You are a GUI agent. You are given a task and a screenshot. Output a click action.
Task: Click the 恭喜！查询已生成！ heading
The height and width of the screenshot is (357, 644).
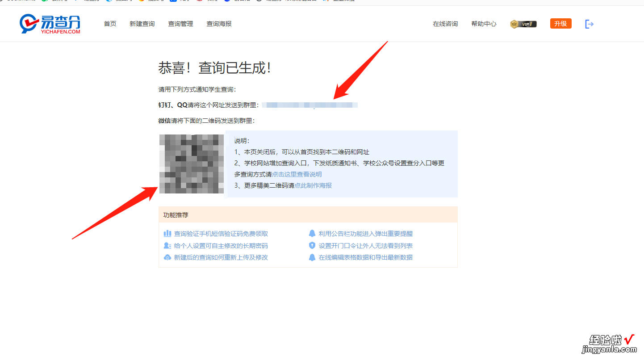215,68
